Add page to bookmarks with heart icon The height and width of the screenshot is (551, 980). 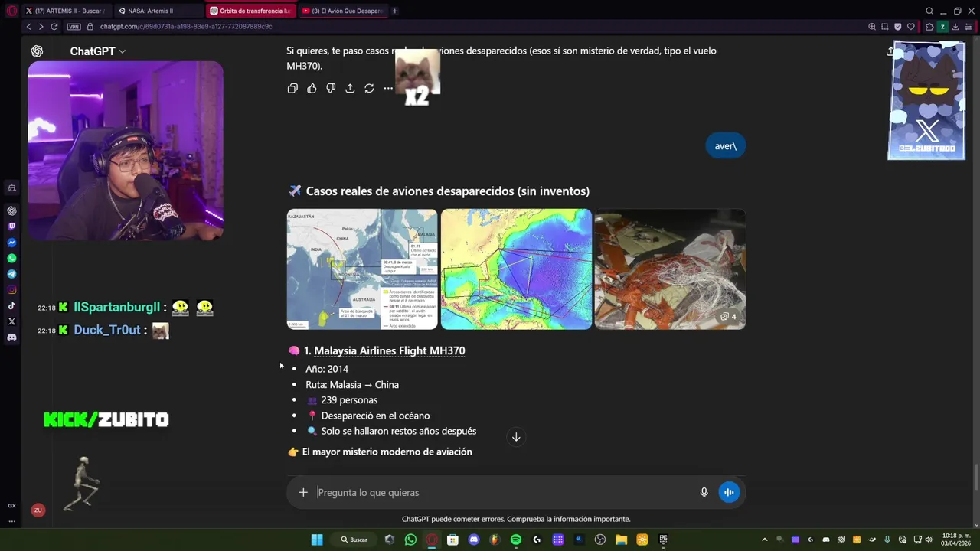910,26
